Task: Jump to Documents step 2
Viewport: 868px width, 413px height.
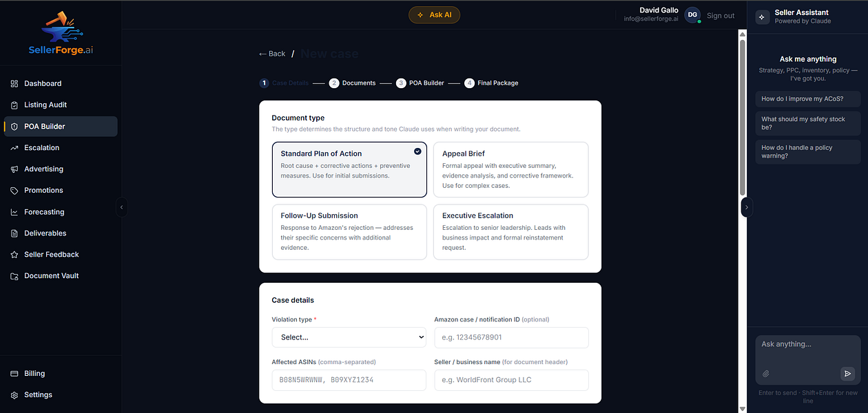Action: pos(353,83)
